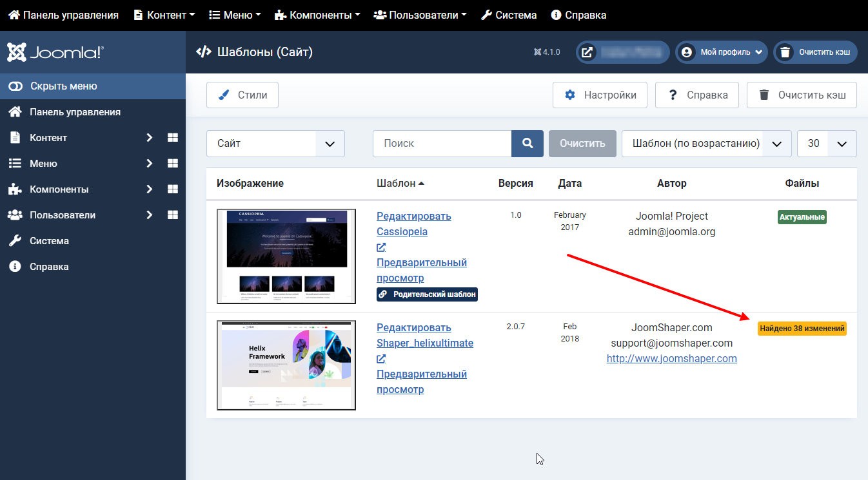Image resolution: width=868 pixels, height=480 pixels.
Task: Click the admin@joomla.org author email
Action: click(x=672, y=232)
